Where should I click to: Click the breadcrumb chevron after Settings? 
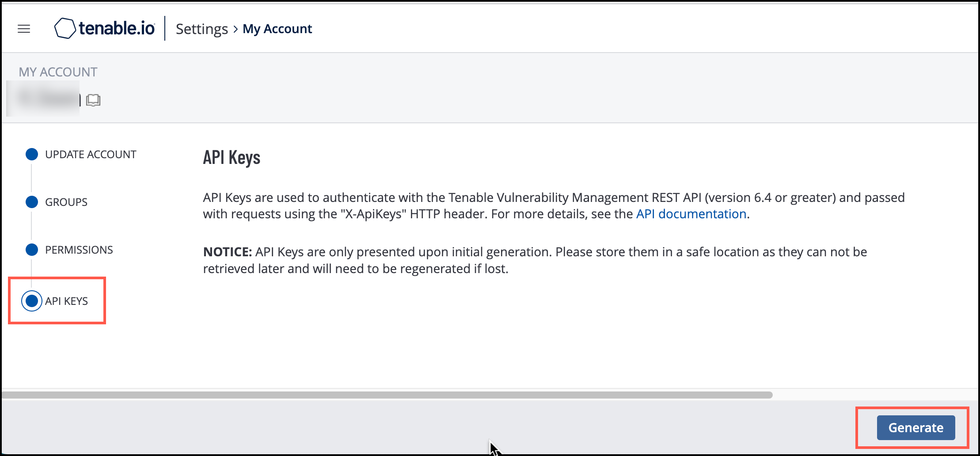click(x=236, y=29)
